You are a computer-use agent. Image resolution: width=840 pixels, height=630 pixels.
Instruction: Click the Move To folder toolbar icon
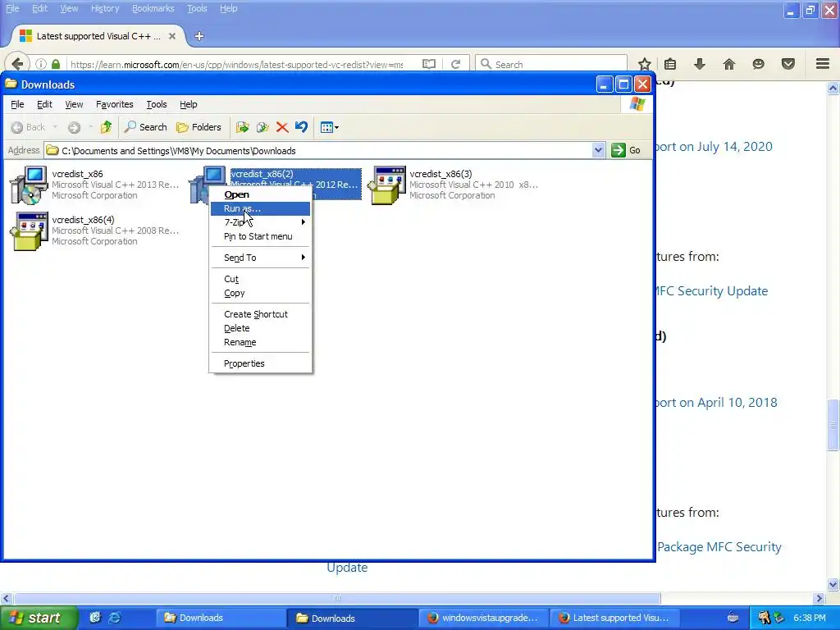click(x=243, y=127)
